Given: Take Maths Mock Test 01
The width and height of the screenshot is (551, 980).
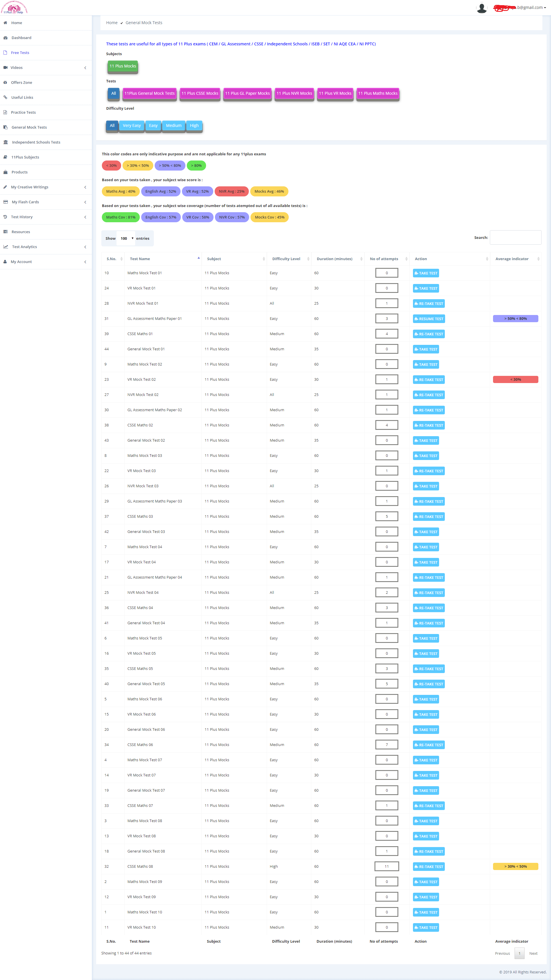Looking at the screenshot, I should pyautogui.click(x=426, y=273).
